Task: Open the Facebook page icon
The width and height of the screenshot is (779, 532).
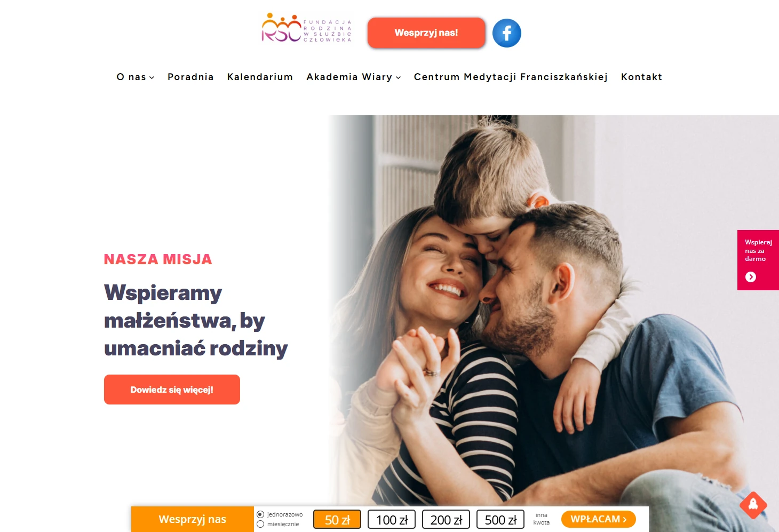Action: point(506,33)
